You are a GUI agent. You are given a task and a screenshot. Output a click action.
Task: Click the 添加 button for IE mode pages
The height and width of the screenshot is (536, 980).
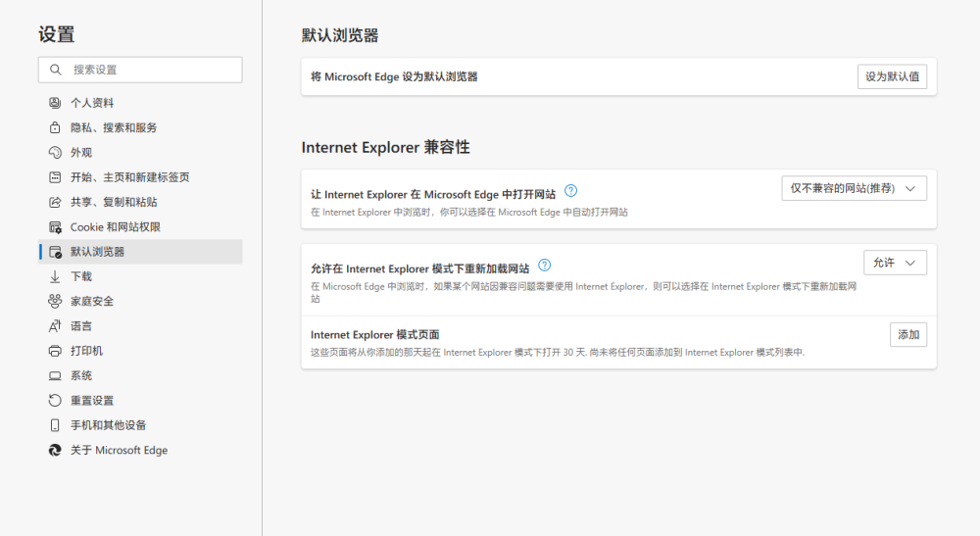pos(908,335)
